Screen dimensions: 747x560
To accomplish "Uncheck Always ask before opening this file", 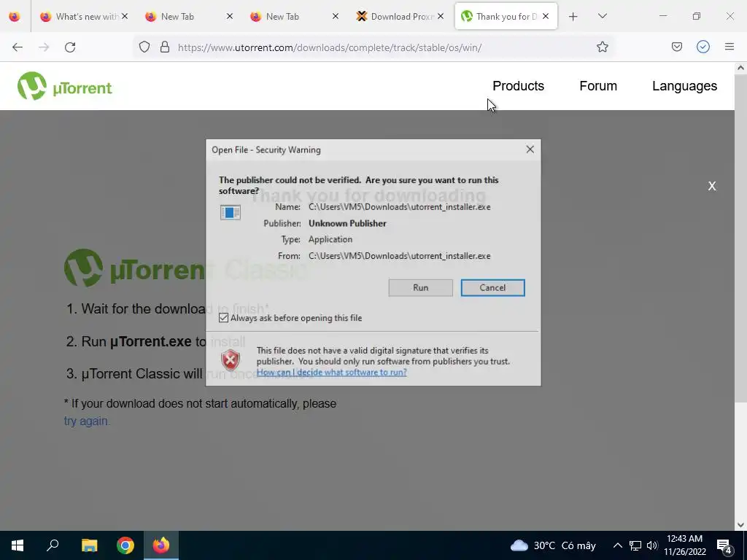I will click(223, 318).
